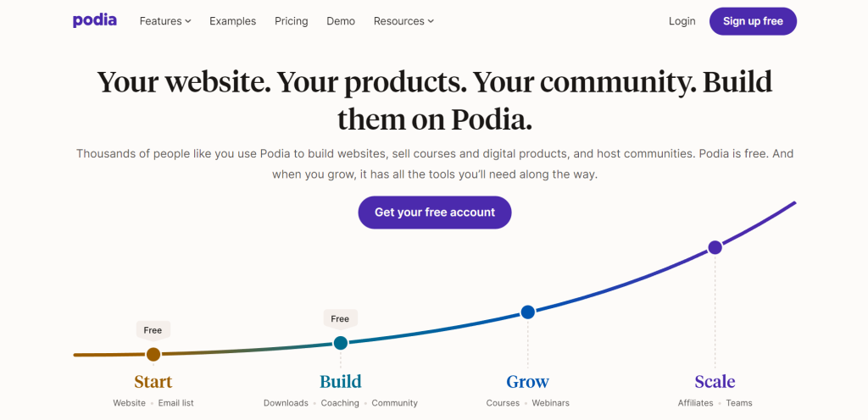Screen dimensions: 868x420
Task: Select the blue Grow dot on curve
Action: (527, 312)
